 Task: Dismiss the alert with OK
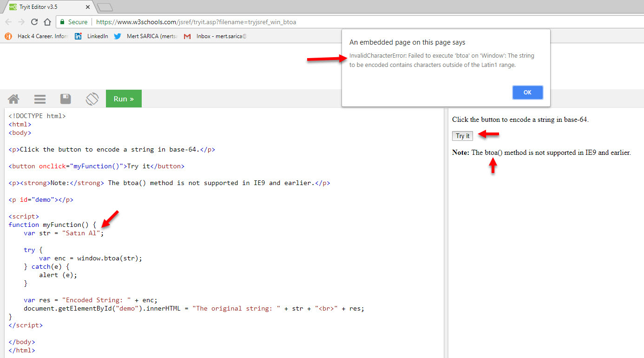[527, 92]
